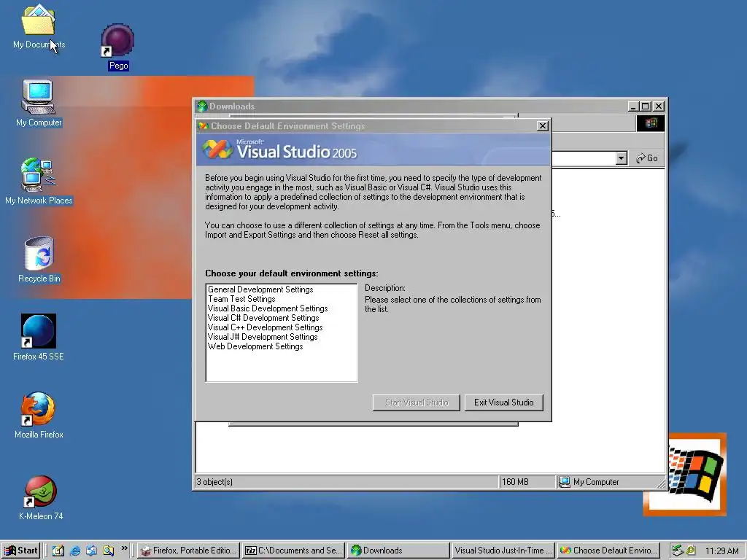
Task: Click the Windows logo throbber in Downloads window
Action: [650, 123]
